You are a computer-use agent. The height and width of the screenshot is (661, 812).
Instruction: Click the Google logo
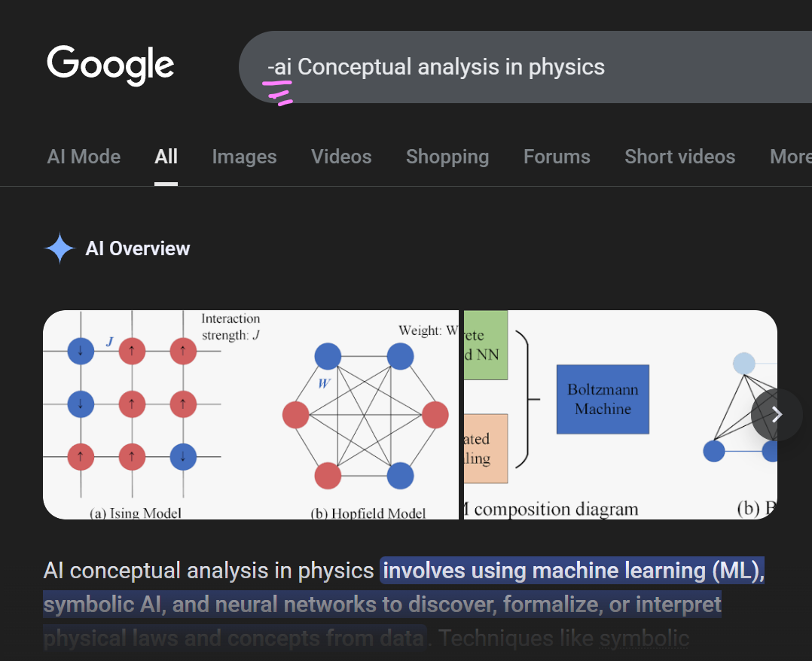pos(111,65)
